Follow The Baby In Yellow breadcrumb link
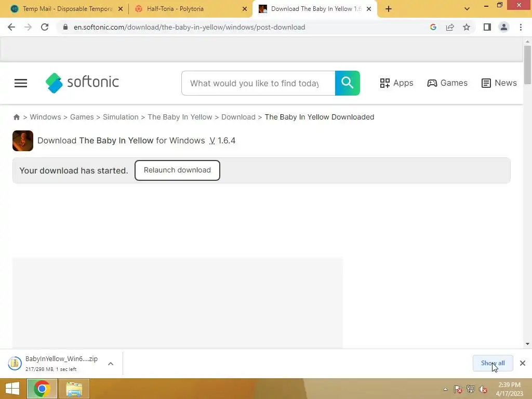The image size is (532, 399). pyautogui.click(x=180, y=117)
